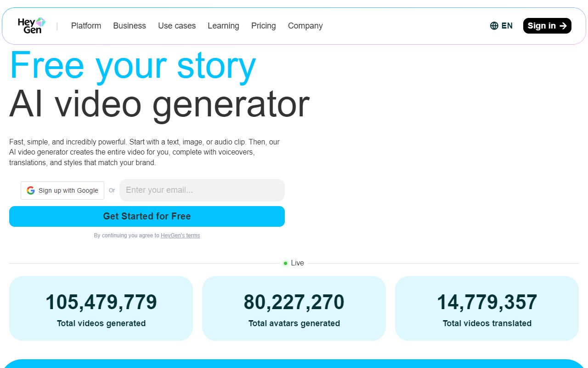Click Get Started for Free

click(147, 216)
